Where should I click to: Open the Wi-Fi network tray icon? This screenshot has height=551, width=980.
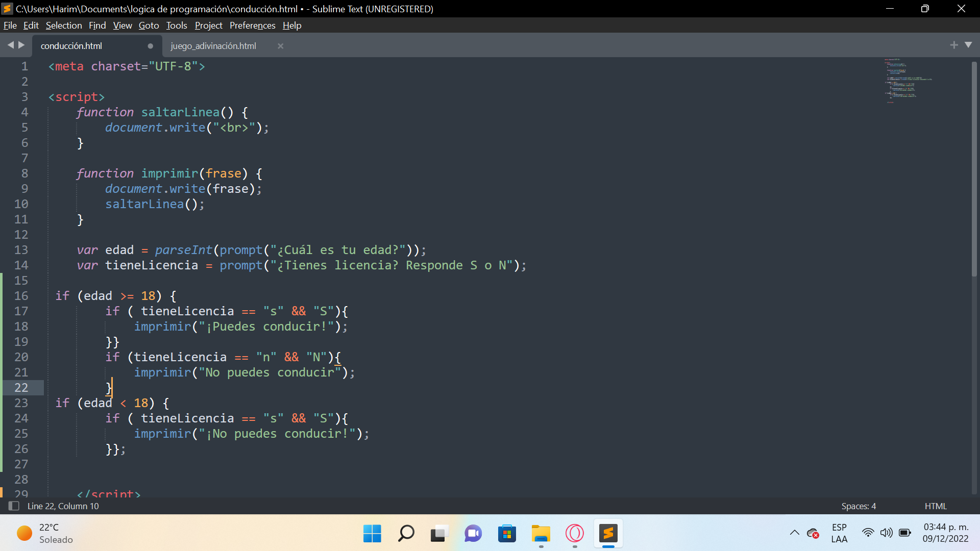(868, 533)
